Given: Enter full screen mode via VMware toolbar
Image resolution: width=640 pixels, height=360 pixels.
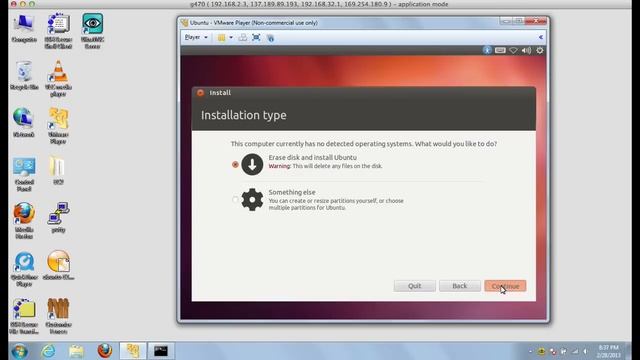Looking at the screenshot, I should pyautogui.click(x=256, y=38).
